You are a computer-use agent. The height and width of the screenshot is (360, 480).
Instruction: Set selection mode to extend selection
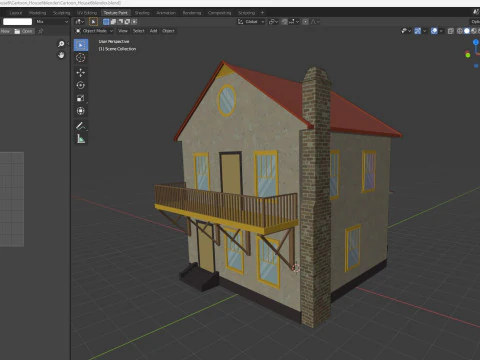pos(113,22)
